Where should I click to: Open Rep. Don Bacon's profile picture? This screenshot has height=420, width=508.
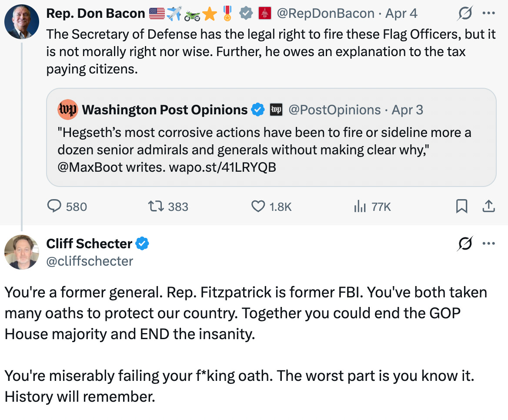click(x=22, y=21)
